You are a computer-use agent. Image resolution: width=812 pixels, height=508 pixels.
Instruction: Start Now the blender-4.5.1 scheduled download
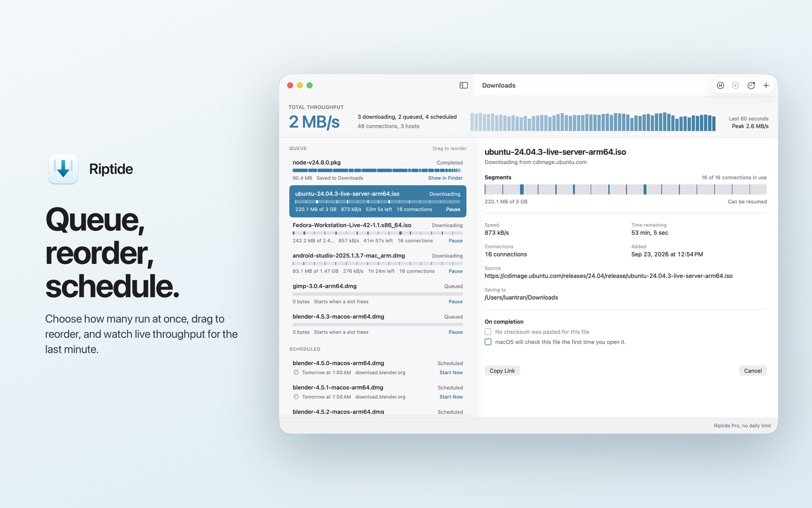451,397
